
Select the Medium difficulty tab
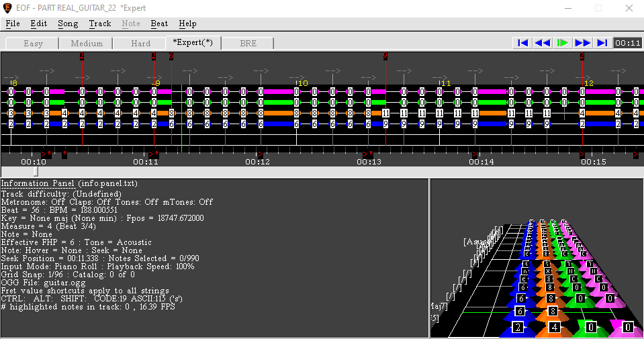(x=87, y=44)
